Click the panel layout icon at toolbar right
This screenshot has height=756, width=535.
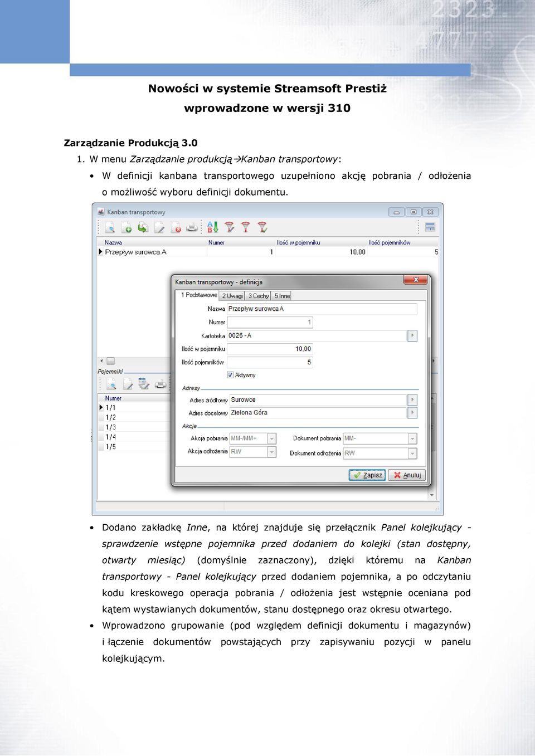tap(430, 227)
